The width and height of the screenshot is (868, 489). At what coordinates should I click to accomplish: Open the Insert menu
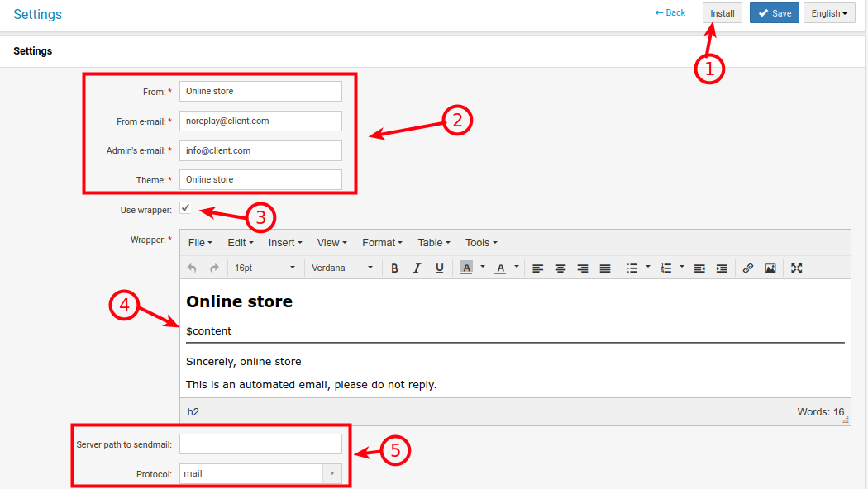pyautogui.click(x=285, y=243)
